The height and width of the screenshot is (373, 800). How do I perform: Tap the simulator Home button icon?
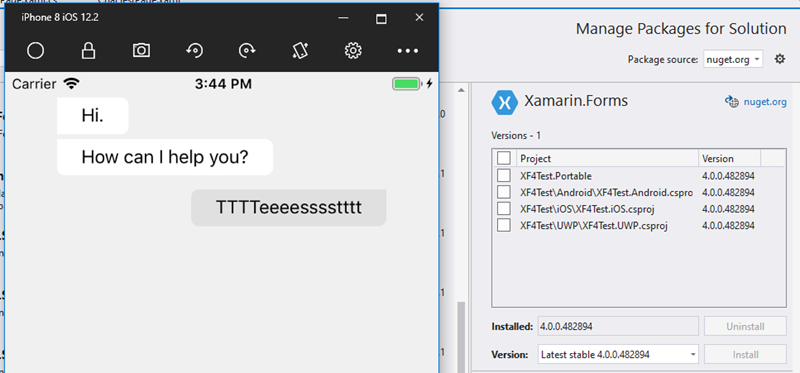[x=35, y=51]
